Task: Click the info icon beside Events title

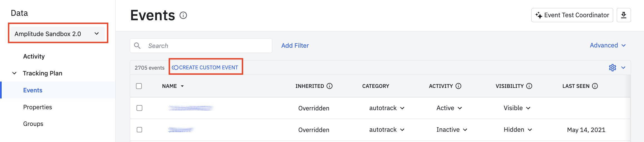Action: (183, 15)
